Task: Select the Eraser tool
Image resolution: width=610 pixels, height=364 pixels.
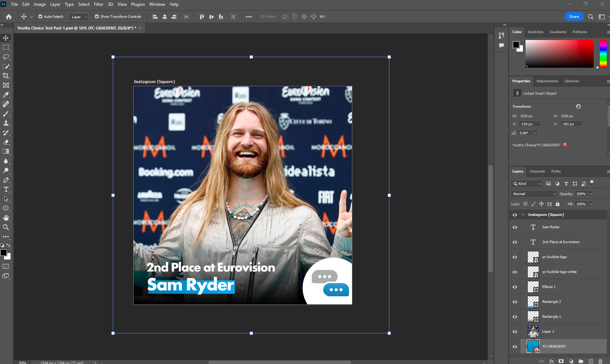Action: point(6,142)
